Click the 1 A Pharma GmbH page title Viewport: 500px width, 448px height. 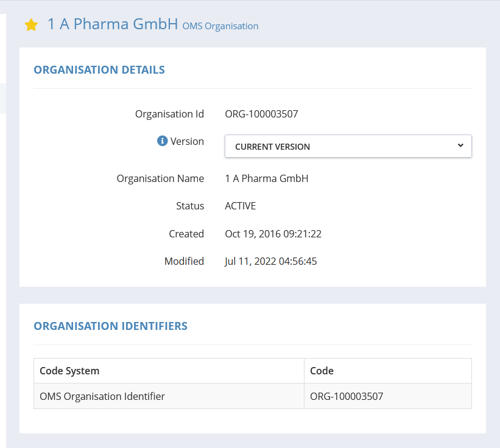tap(113, 24)
